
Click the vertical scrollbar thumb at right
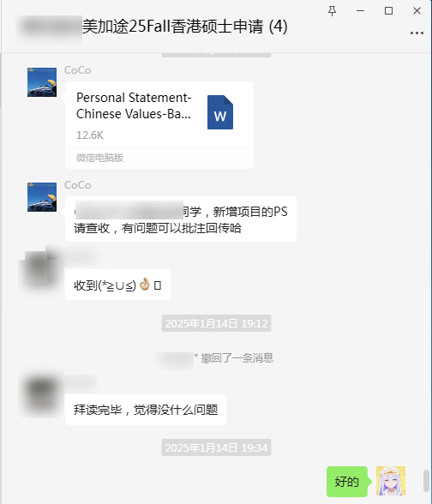[x=426, y=481]
